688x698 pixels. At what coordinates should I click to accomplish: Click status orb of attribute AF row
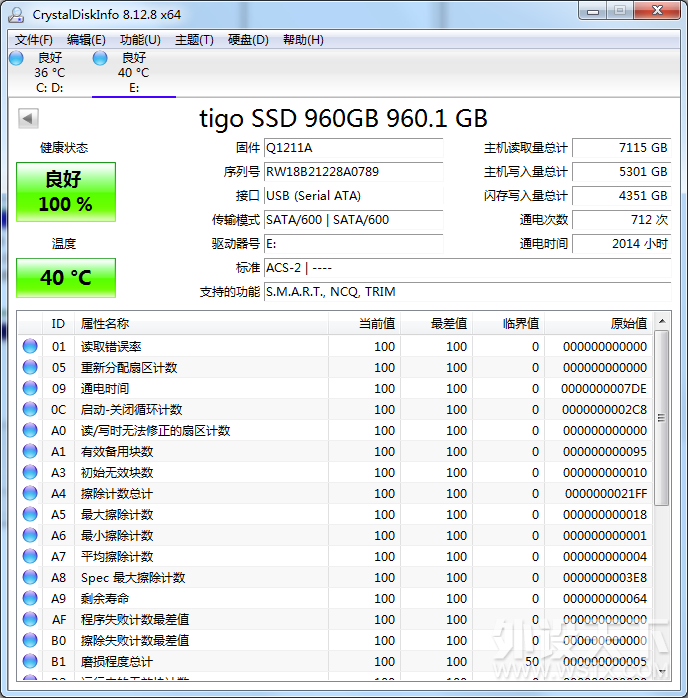pos(30,619)
